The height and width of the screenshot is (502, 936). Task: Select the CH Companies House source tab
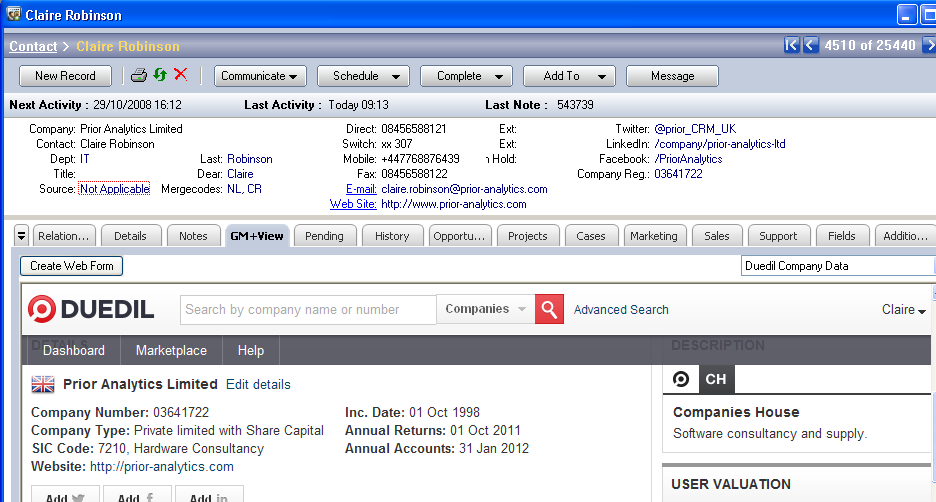(x=716, y=379)
